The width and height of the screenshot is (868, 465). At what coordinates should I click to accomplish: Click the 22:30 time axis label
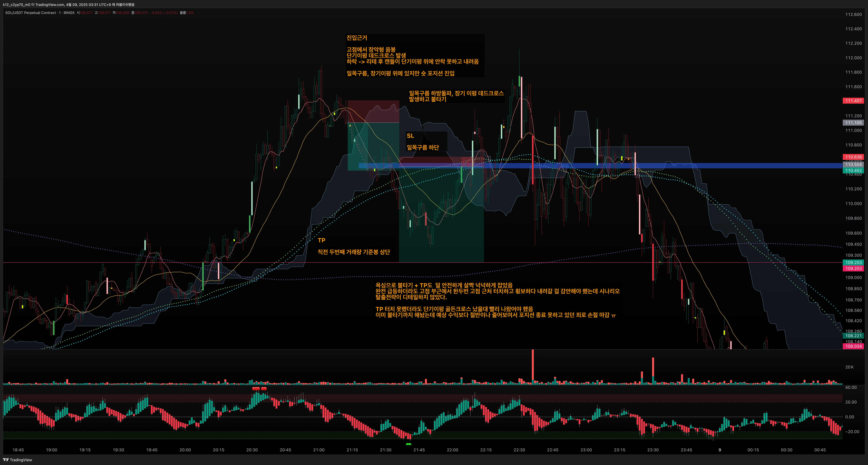coord(519,450)
